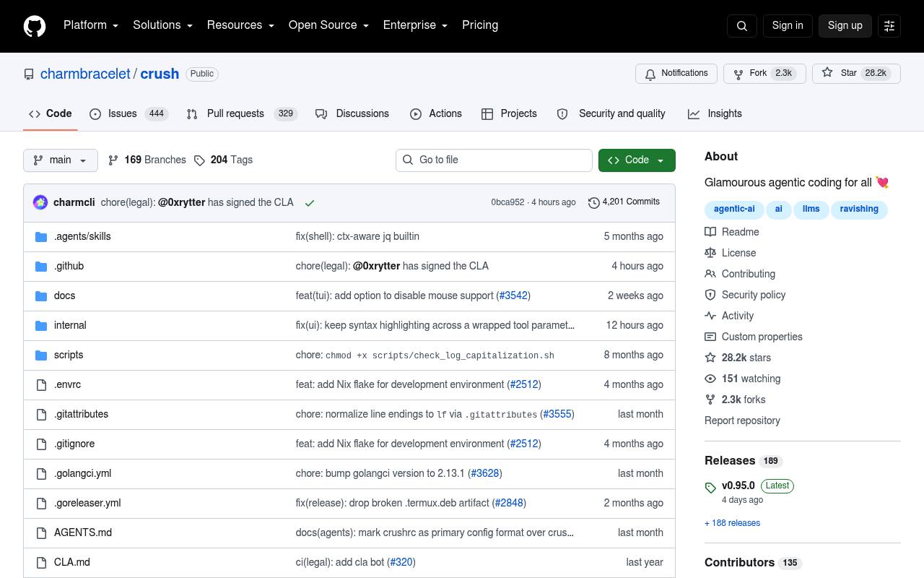The height and width of the screenshot is (578, 924).
Task: Open the green Code dropdown button
Action: (x=637, y=160)
